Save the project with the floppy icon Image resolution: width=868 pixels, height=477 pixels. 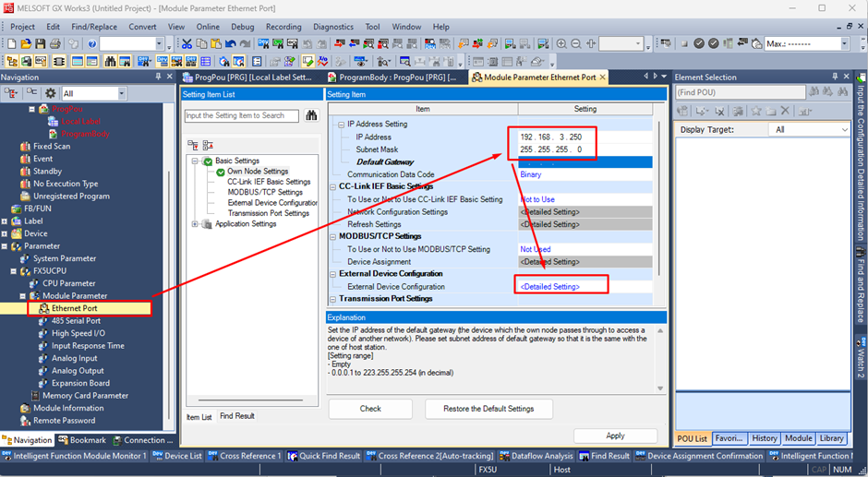[40, 43]
